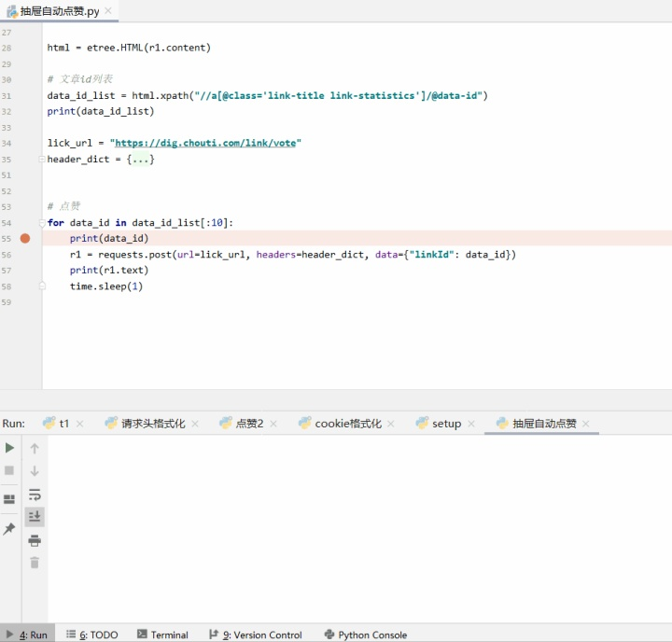The width and height of the screenshot is (672, 642).
Task: Click time.sleep(1) statement
Action: (x=106, y=286)
